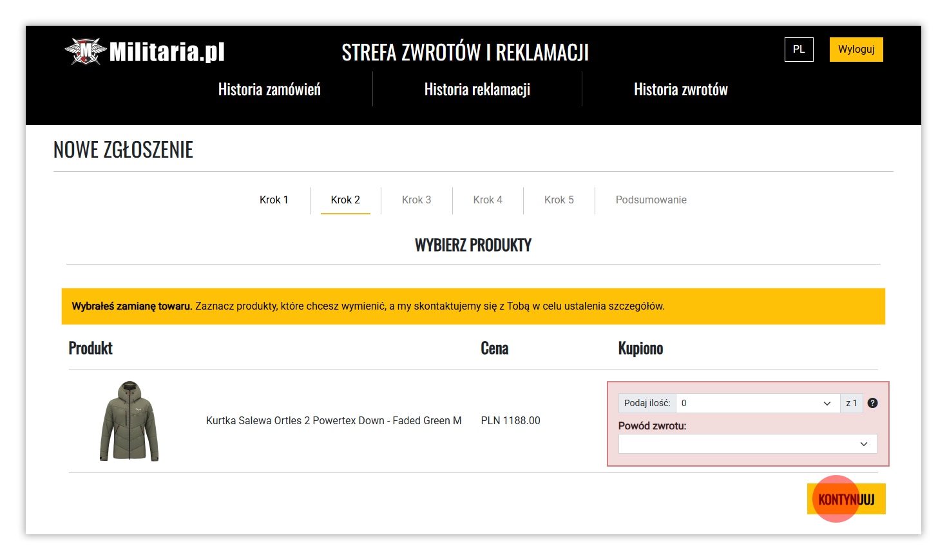Image resolution: width=947 pixels, height=560 pixels.
Task: Jump to the Krok 3 step
Action: pyautogui.click(x=416, y=200)
